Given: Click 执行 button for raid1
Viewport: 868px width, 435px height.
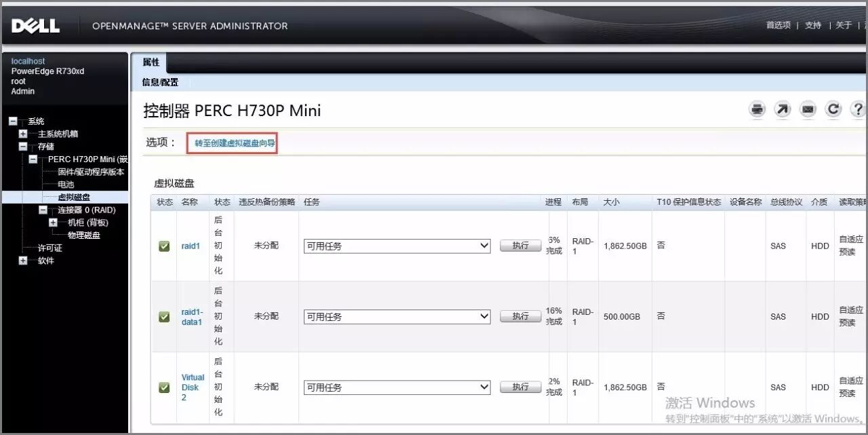Looking at the screenshot, I should click(521, 246).
